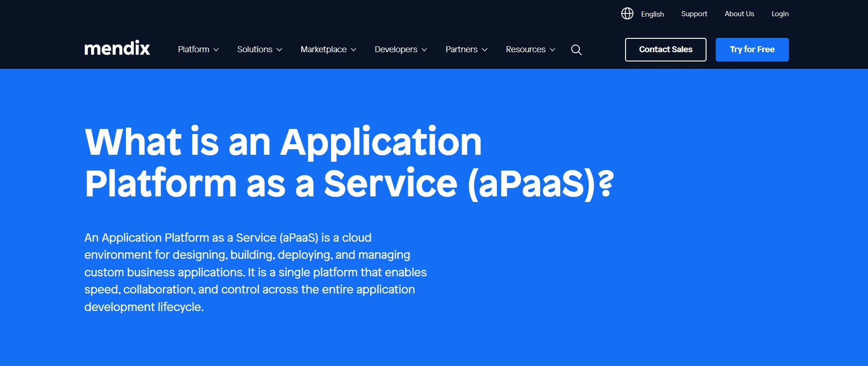The image size is (868, 366).
Task: Click the arrow beside Marketplace
Action: pyautogui.click(x=353, y=50)
